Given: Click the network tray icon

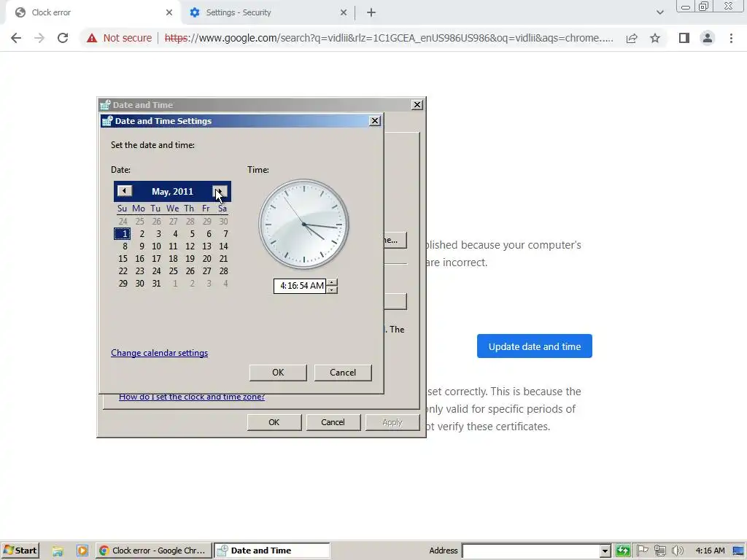Looking at the screenshot, I should (x=659, y=551).
